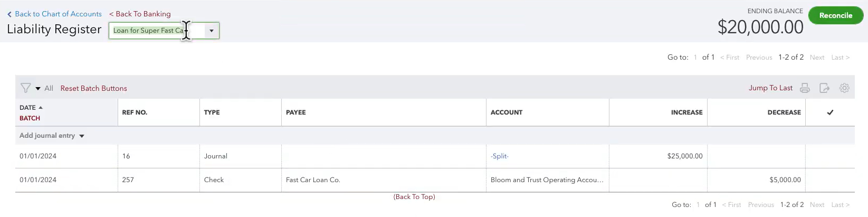Image resolution: width=868 pixels, height=217 pixels.
Task: Click the print register icon
Action: 805,88
